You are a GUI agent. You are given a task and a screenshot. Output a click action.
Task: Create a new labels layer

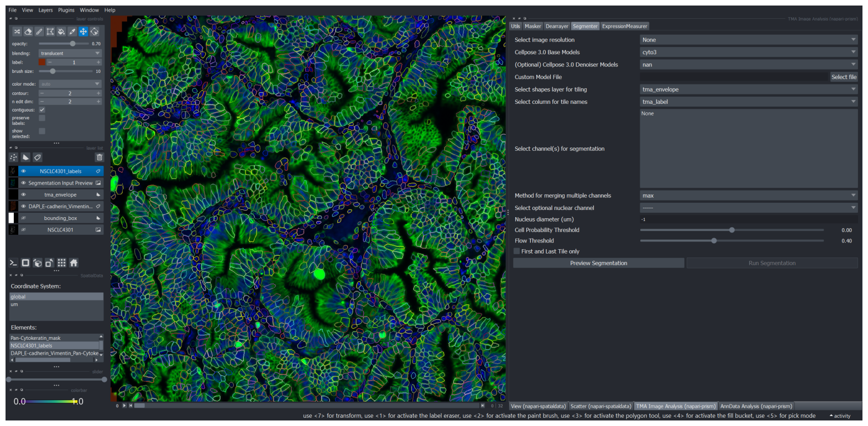pos(37,157)
